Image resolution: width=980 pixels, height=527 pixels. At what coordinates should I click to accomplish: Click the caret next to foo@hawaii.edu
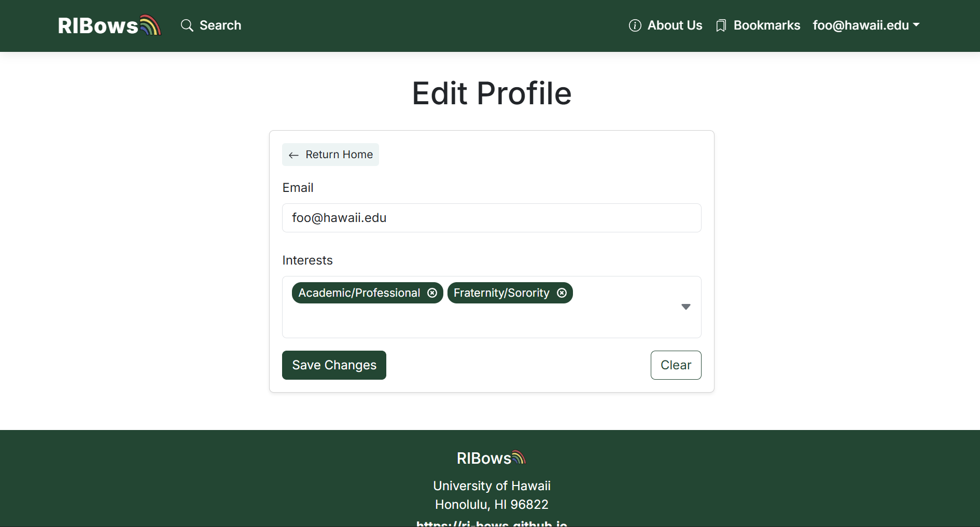click(x=916, y=25)
